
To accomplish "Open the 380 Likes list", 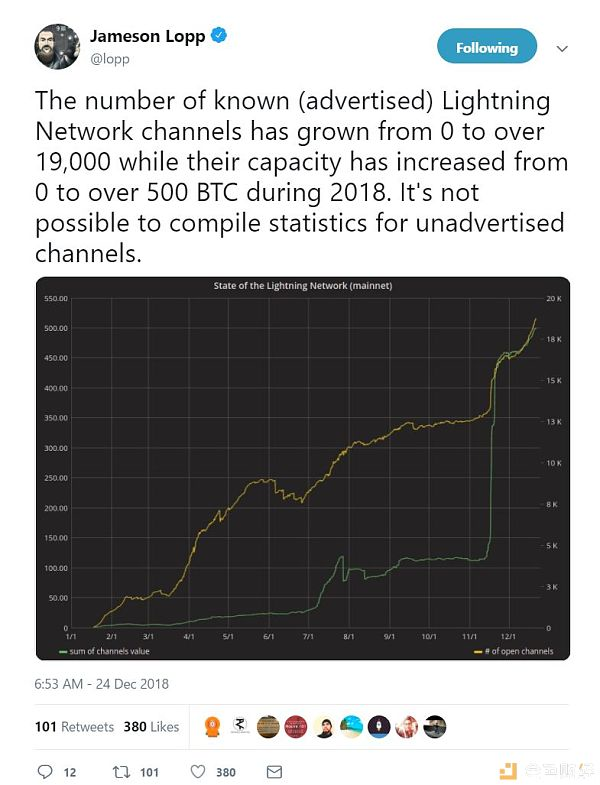I will pos(151,726).
